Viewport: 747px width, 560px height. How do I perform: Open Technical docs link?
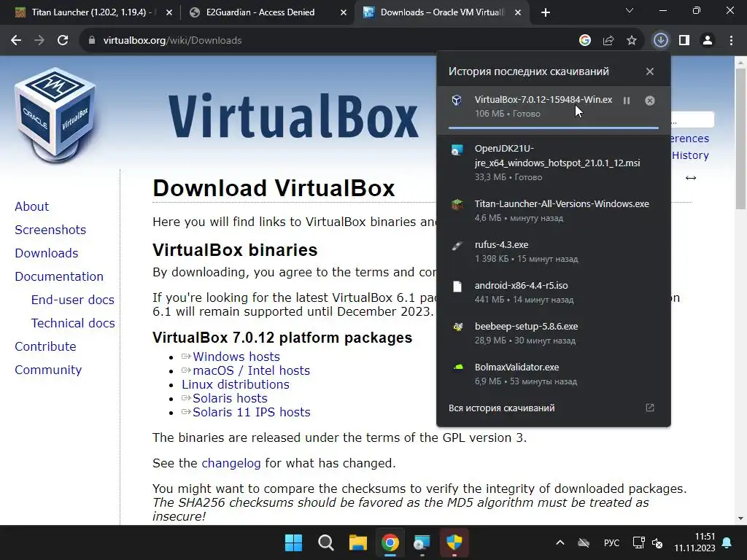73,323
